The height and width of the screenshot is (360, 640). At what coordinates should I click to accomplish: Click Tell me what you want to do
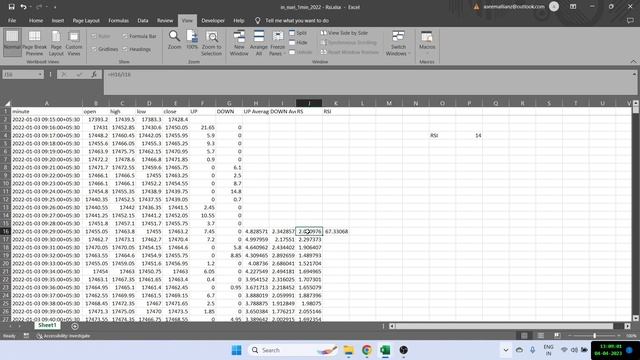(297, 20)
